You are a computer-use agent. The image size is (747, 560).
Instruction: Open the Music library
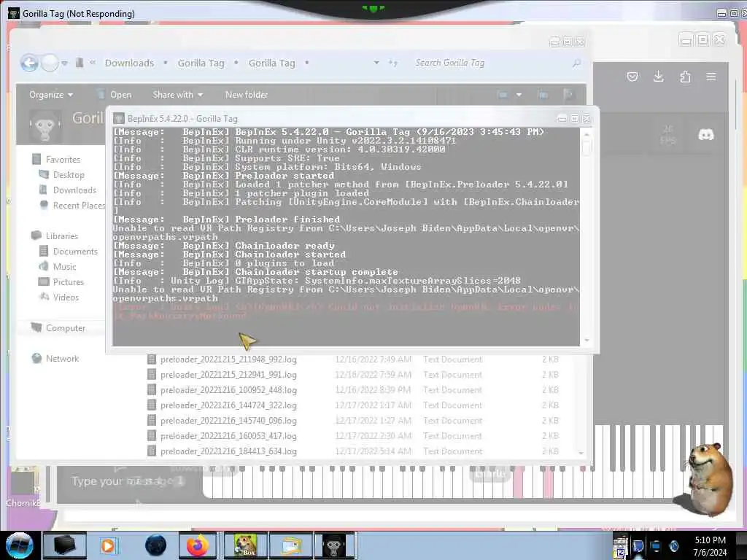pos(57,267)
